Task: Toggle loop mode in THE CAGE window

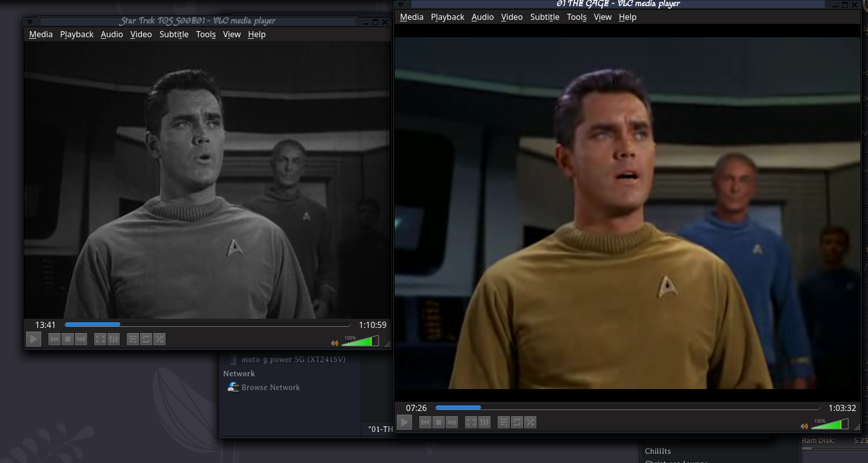Action: click(517, 422)
